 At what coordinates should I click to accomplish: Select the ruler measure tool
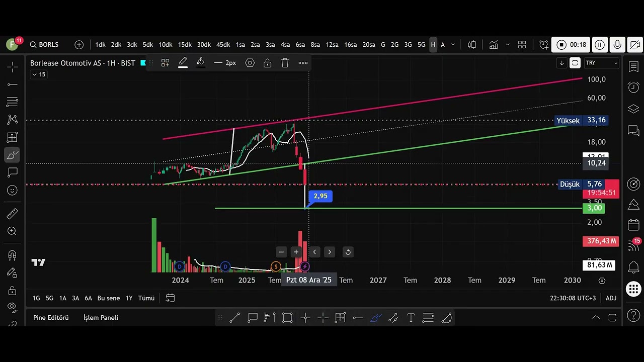[x=12, y=214]
